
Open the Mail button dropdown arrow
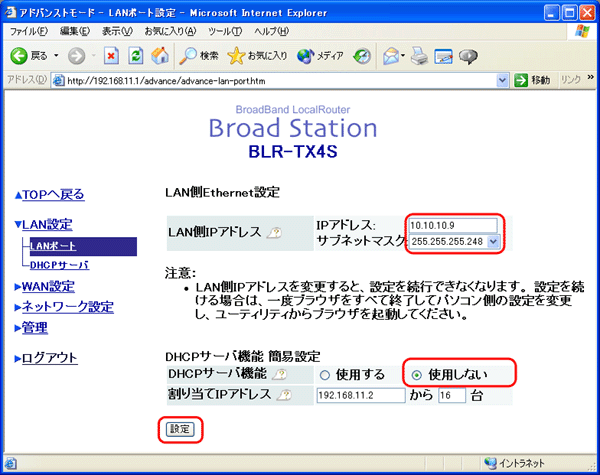403,56
